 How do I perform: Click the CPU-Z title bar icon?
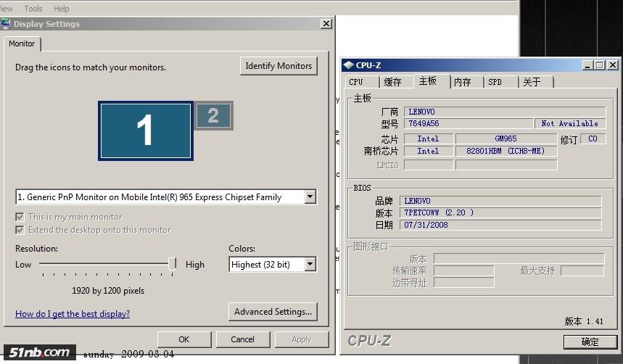(x=348, y=65)
